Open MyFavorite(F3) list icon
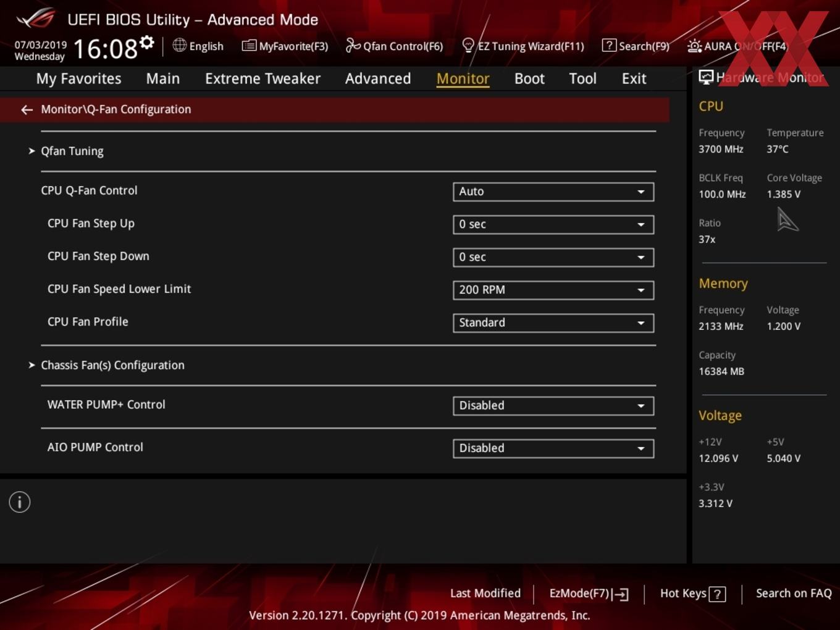The image size is (840, 630). click(x=249, y=46)
